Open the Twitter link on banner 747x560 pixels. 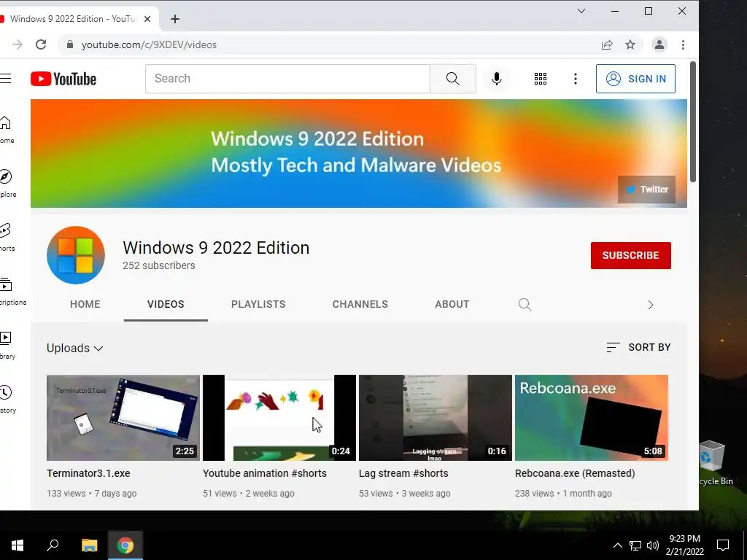pos(646,189)
